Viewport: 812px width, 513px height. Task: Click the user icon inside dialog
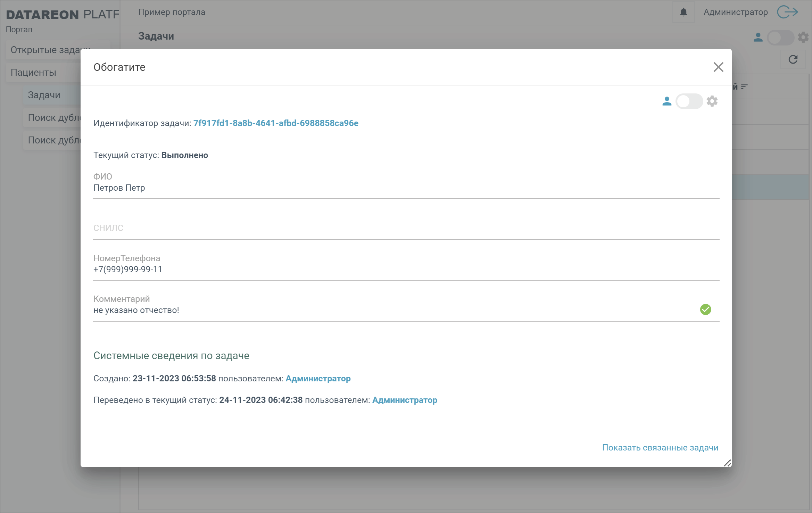coord(666,101)
